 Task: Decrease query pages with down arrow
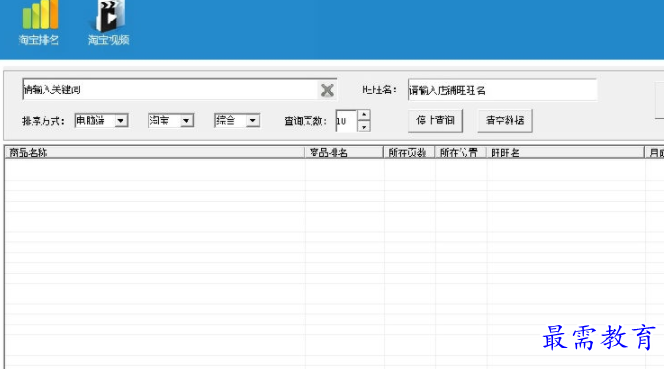tap(364, 127)
